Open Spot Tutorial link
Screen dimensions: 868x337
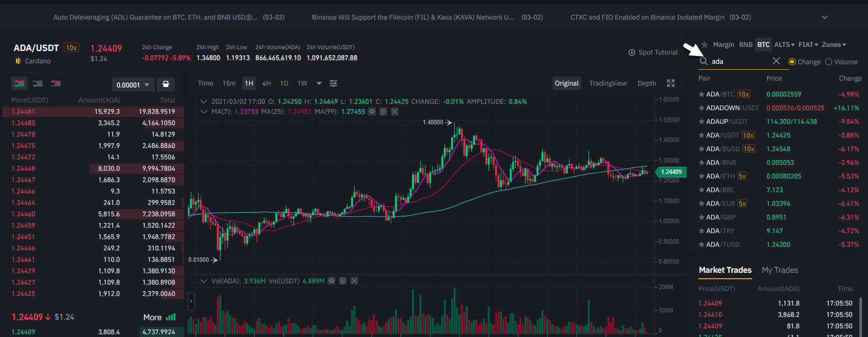coord(658,52)
